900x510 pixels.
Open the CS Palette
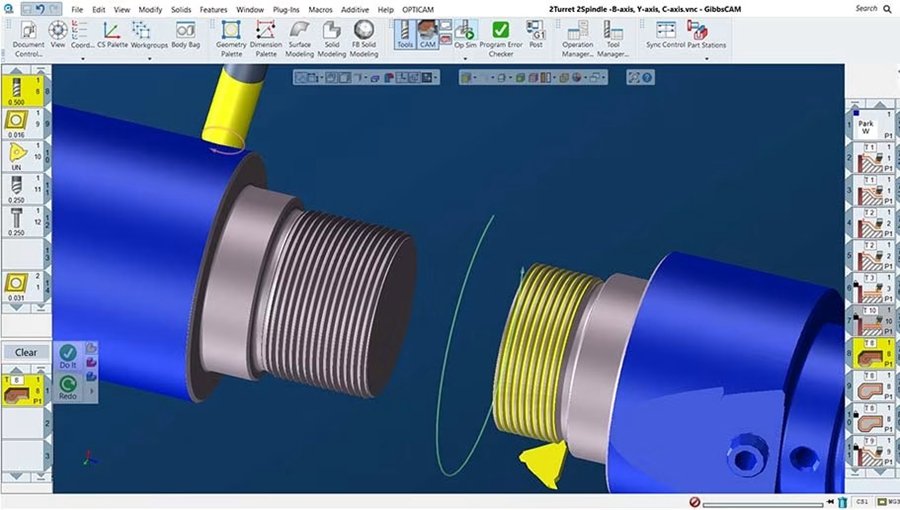112,34
